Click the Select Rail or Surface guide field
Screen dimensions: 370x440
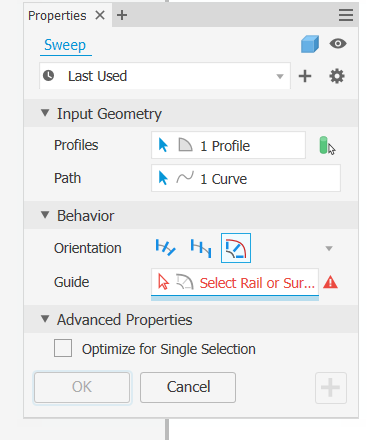(235, 283)
